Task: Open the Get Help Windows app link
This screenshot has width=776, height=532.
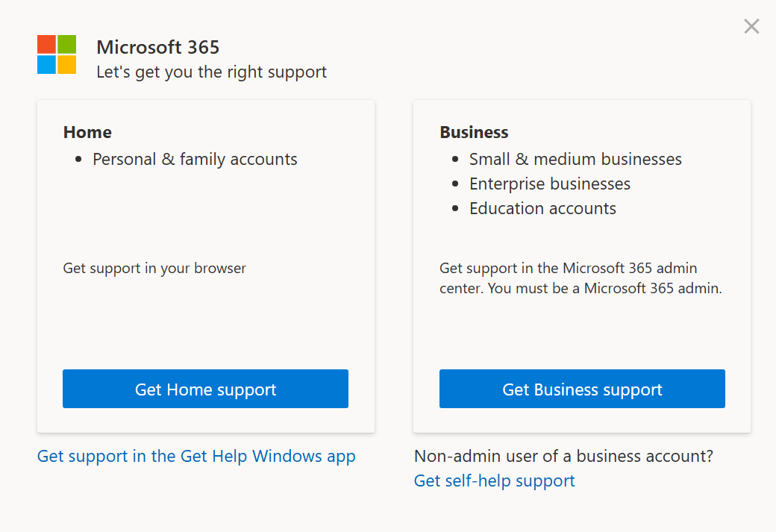Action: tap(196, 456)
